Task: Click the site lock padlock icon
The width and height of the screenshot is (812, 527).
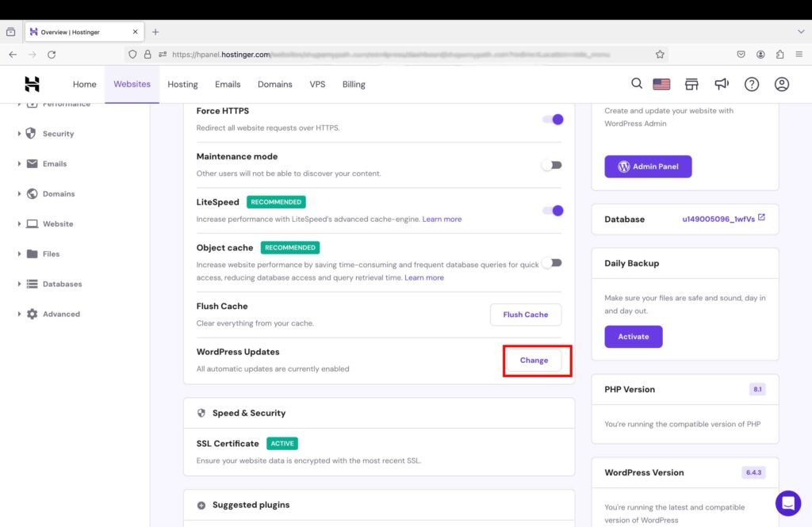Action: 147,55
